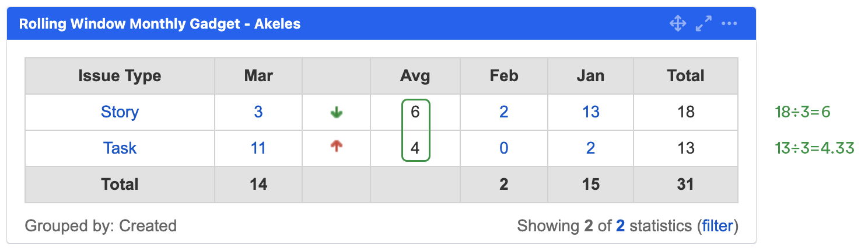Click the Mar column header
868x250 pixels.
pyautogui.click(x=258, y=76)
